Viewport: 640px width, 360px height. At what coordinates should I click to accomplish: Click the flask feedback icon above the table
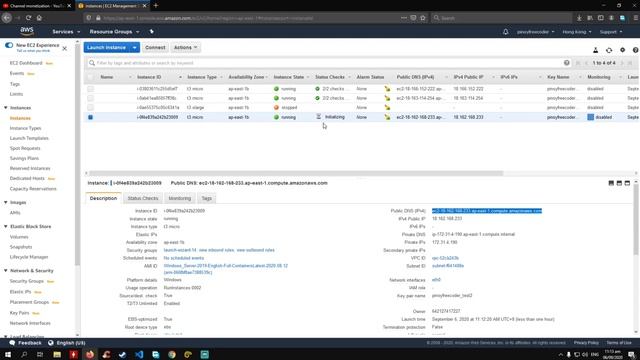pos(596,50)
